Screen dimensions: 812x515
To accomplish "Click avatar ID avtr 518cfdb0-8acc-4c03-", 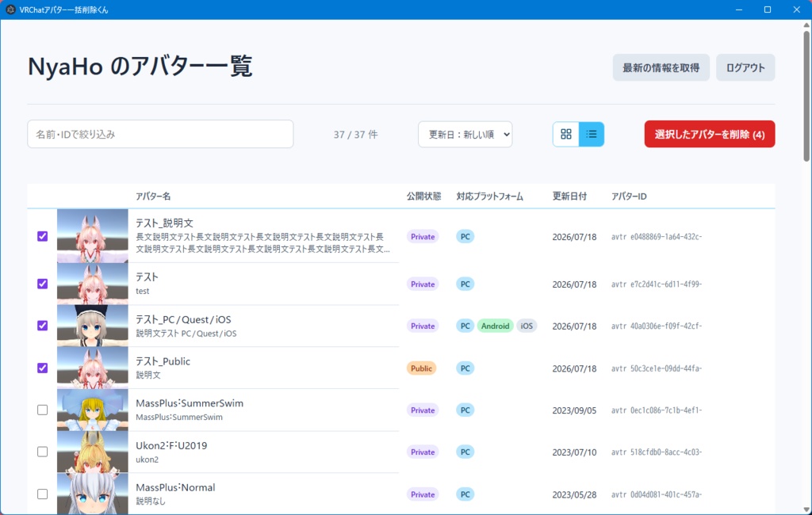I will [657, 452].
